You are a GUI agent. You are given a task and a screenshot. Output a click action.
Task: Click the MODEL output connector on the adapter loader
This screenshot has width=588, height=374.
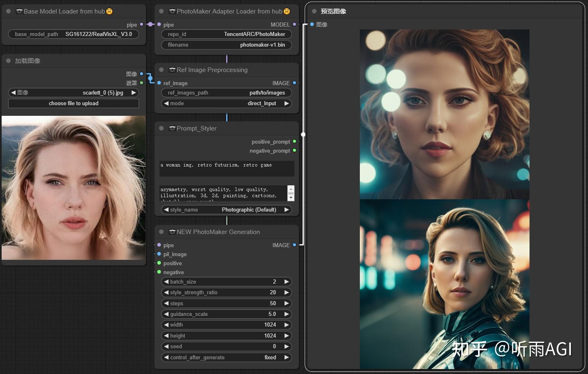[294, 25]
